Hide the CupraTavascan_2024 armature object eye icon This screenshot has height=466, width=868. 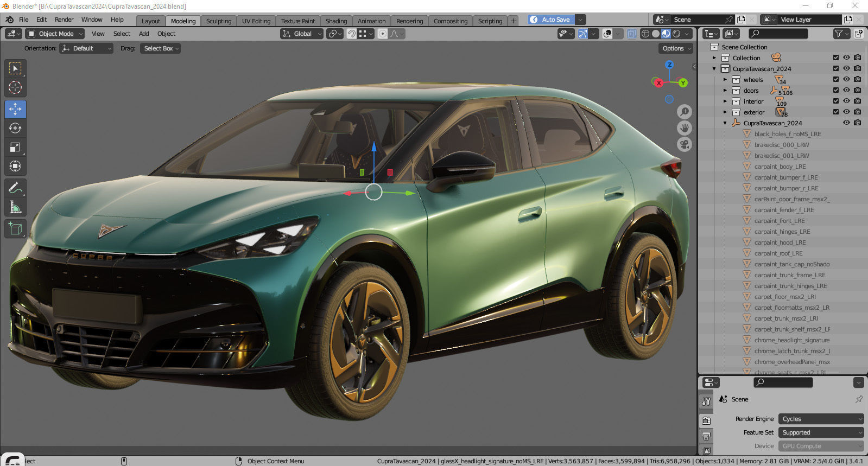[x=846, y=123]
